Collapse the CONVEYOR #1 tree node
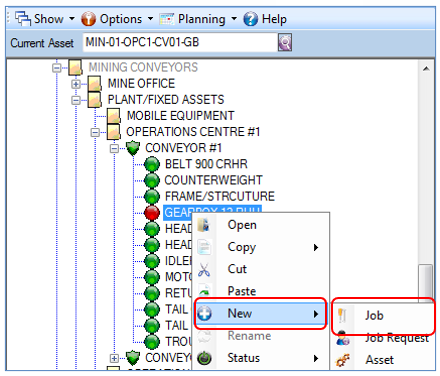This screenshot has width=440, height=376. (114, 148)
